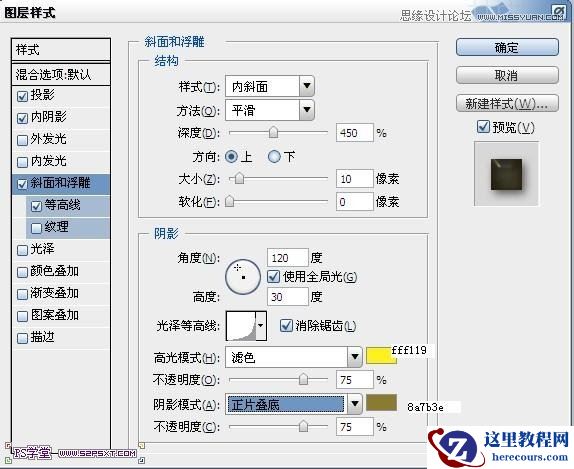
Task: Click the shadow opacity field 不透明度(C)
Action: [354, 427]
